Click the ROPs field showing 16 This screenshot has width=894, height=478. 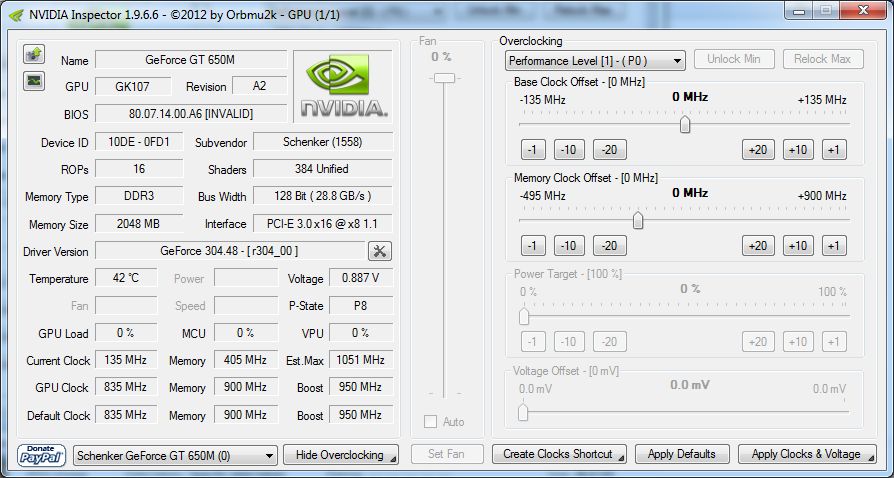pyautogui.click(x=139, y=169)
